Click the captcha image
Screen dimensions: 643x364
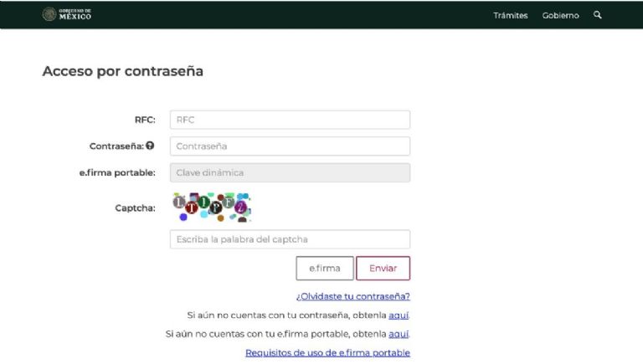(x=211, y=207)
